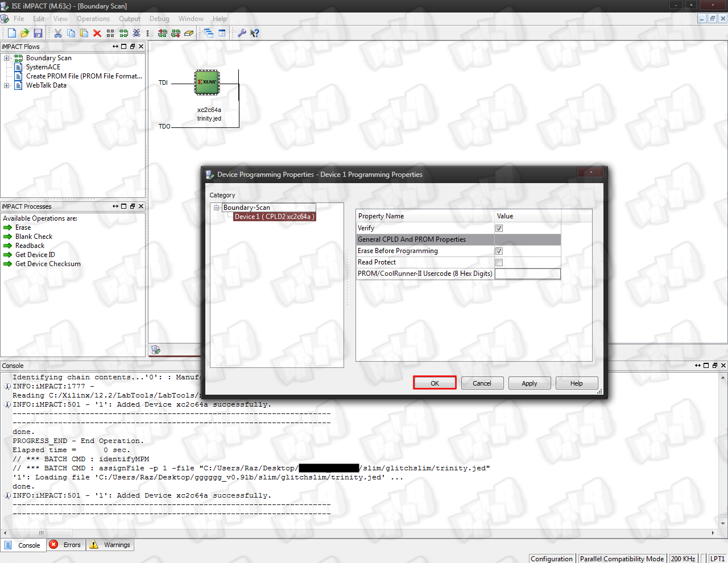Toggle the Erase Before Programming checkbox
This screenshot has width=728, height=563.
coord(499,251)
